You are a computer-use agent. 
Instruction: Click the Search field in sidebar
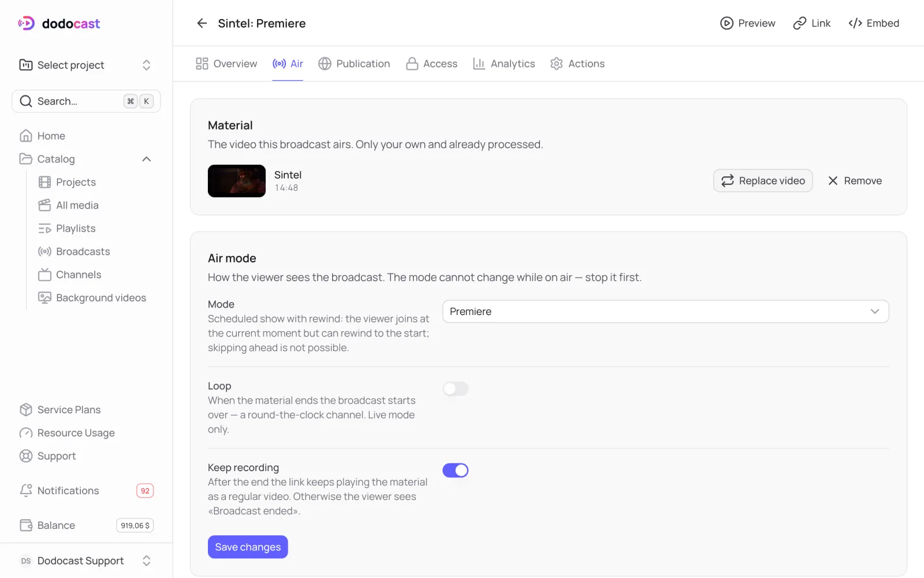click(87, 101)
